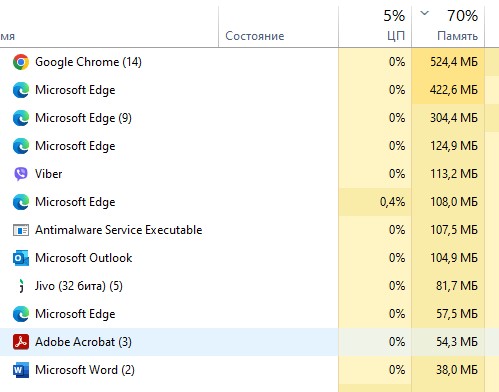Viewport: 499px width, 392px height.
Task: Click icon of Microsoft Edge (9) row
Action: click(x=21, y=118)
